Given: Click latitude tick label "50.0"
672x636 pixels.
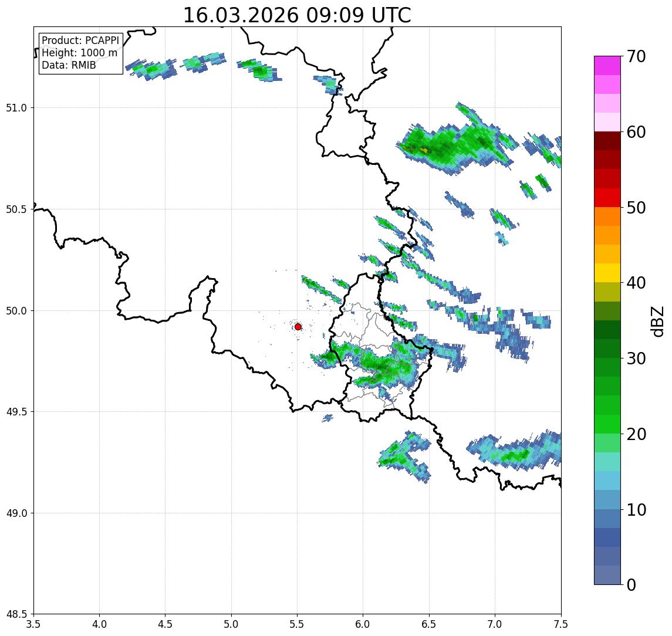Looking at the screenshot, I should click(x=16, y=311).
